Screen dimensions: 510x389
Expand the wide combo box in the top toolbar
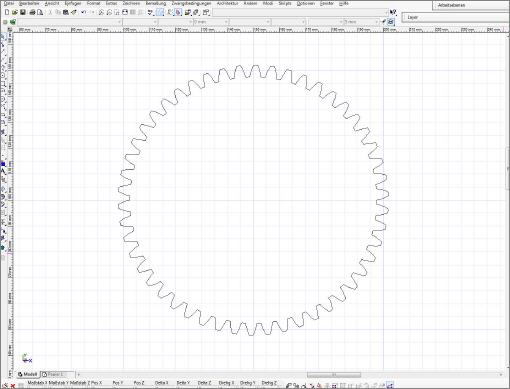click(x=301, y=13)
